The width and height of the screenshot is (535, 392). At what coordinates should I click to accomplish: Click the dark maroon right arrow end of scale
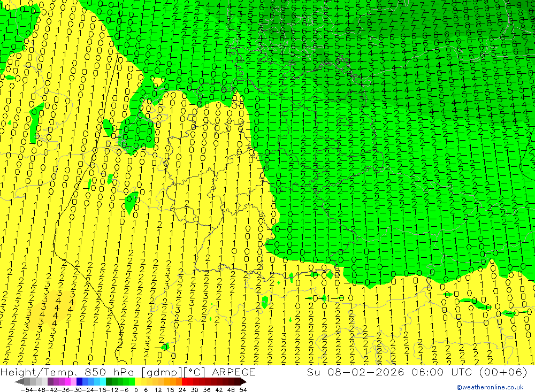click(x=243, y=382)
